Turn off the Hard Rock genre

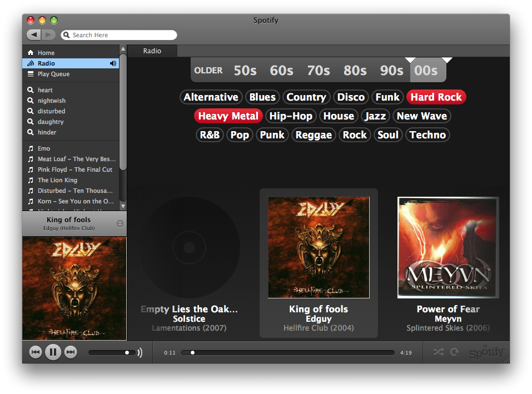[x=436, y=97]
